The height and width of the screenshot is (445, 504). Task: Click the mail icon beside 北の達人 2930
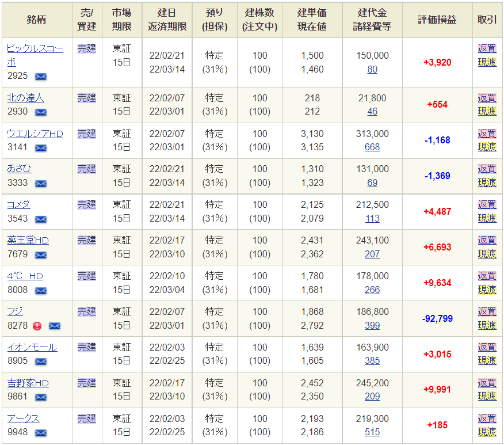(x=40, y=112)
